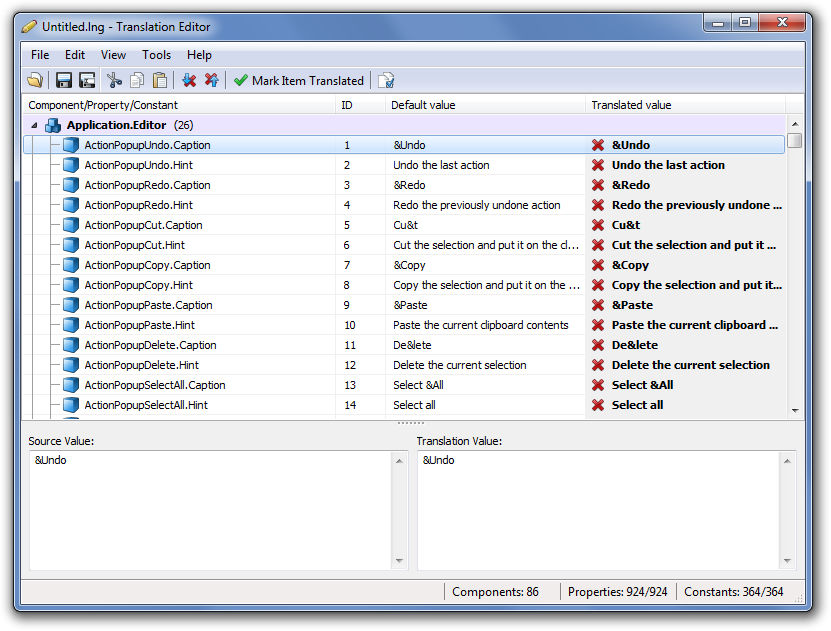The height and width of the screenshot is (631, 831).
Task: Click the Open file toolbar icon
Action: (35, 81)
